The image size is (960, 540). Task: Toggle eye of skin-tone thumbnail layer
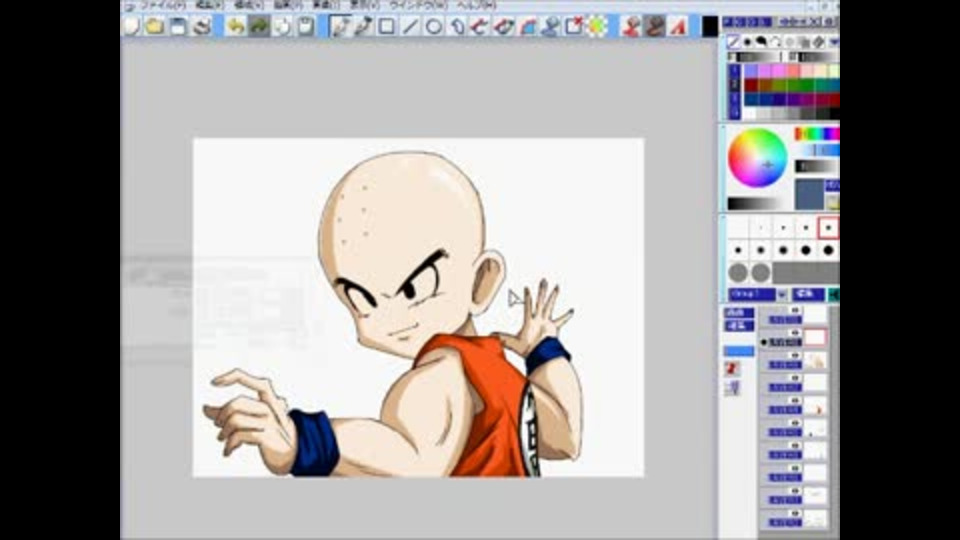tap(795, 356)
